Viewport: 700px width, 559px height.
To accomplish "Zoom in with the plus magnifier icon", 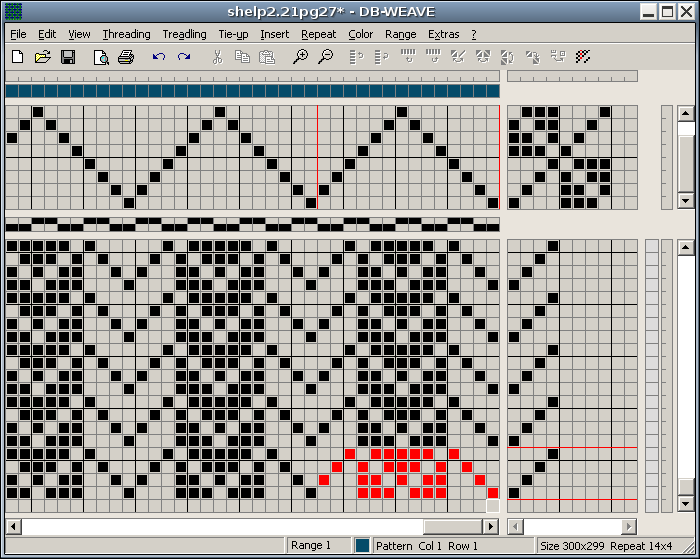I will [x=300, y=57].
